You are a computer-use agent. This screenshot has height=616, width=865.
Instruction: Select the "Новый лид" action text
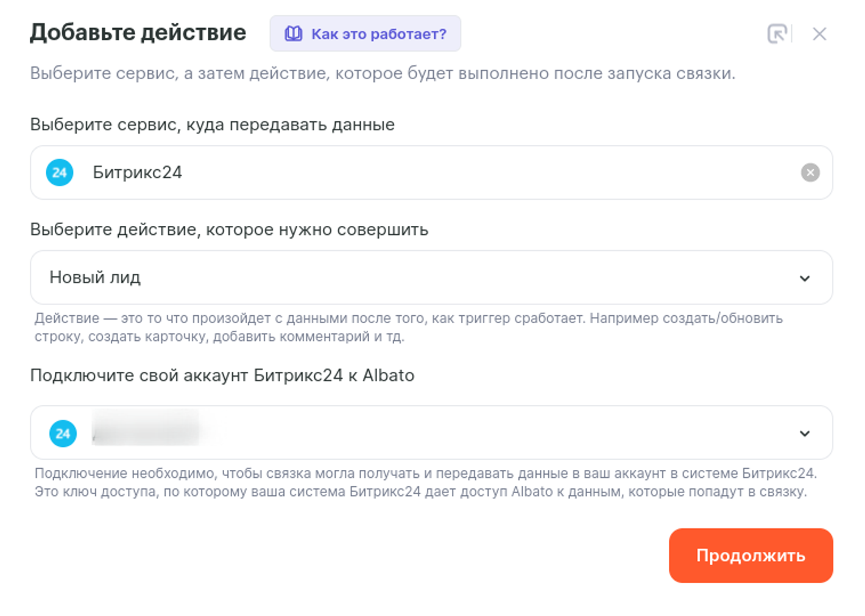click(95, 278)
